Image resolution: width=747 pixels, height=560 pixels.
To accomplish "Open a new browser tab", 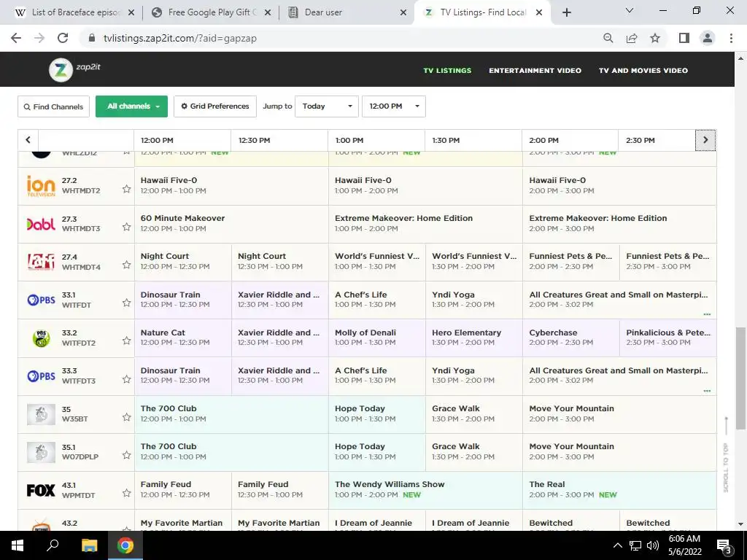I will (566, 12).
